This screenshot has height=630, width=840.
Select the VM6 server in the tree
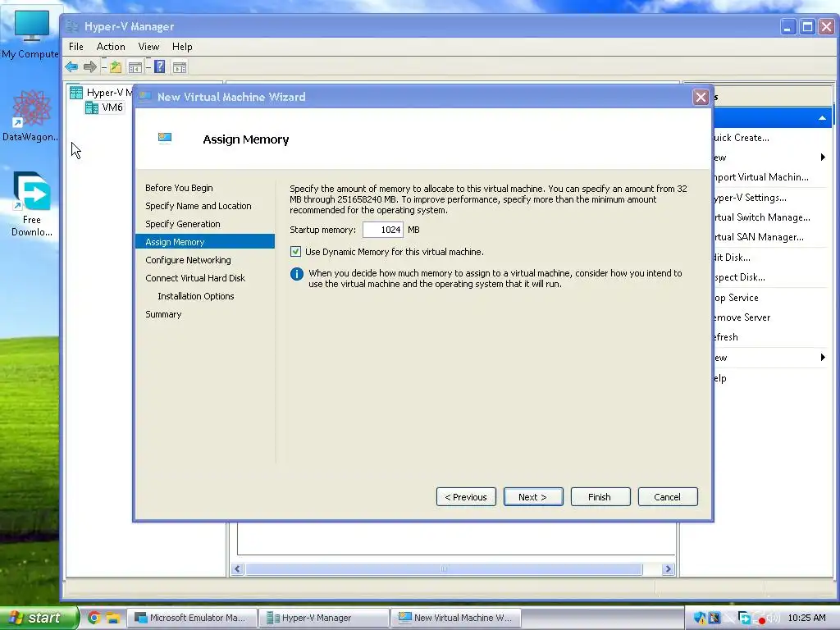tap(104, 107)
